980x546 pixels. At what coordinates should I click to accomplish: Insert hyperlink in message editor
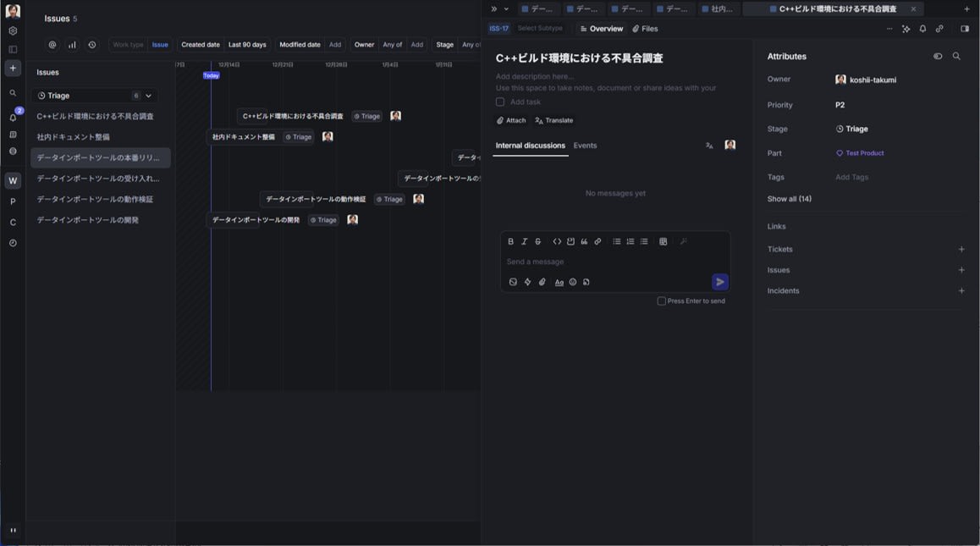pyautogui.click(x=597, y=241)
